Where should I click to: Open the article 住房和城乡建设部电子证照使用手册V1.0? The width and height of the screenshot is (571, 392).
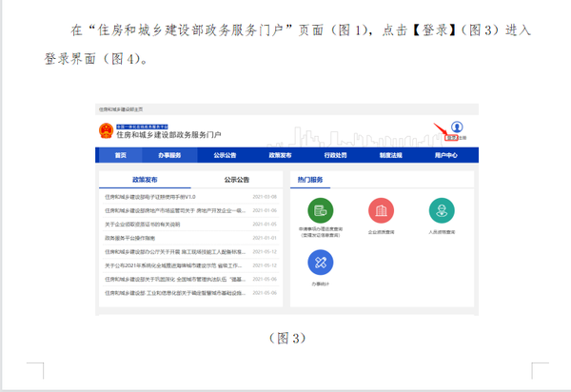(x=150, y=197)
